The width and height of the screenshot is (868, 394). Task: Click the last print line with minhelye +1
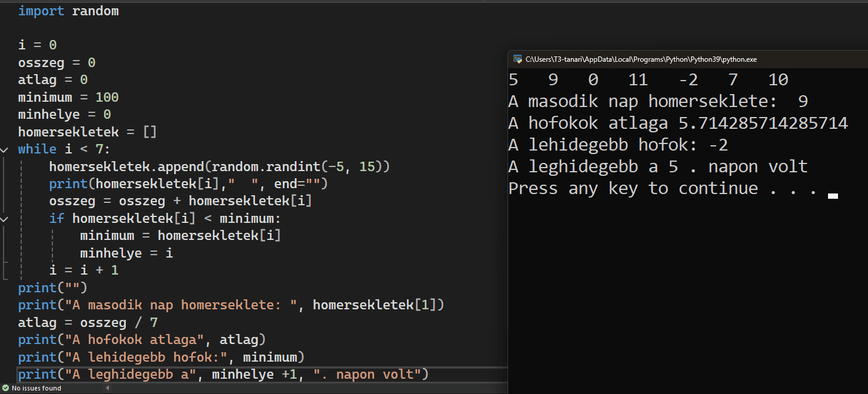coord(223,375)
